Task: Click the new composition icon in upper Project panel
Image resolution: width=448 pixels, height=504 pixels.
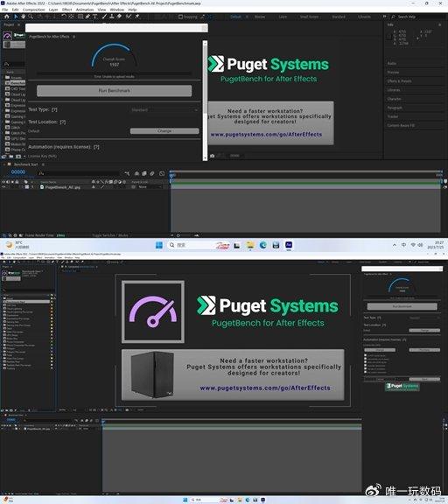Action: click(x=18, y=157)
